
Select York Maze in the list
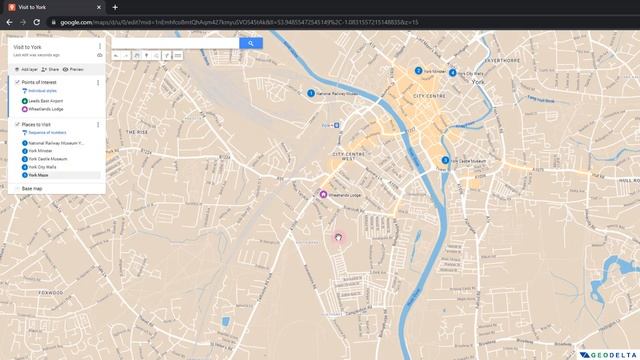point(38,175)
